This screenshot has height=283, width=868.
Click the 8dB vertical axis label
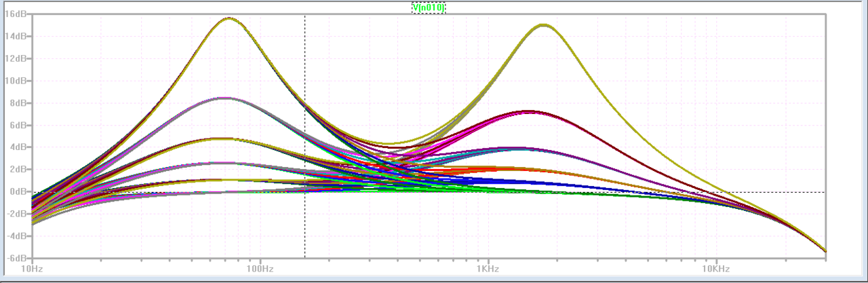(17, 103)
